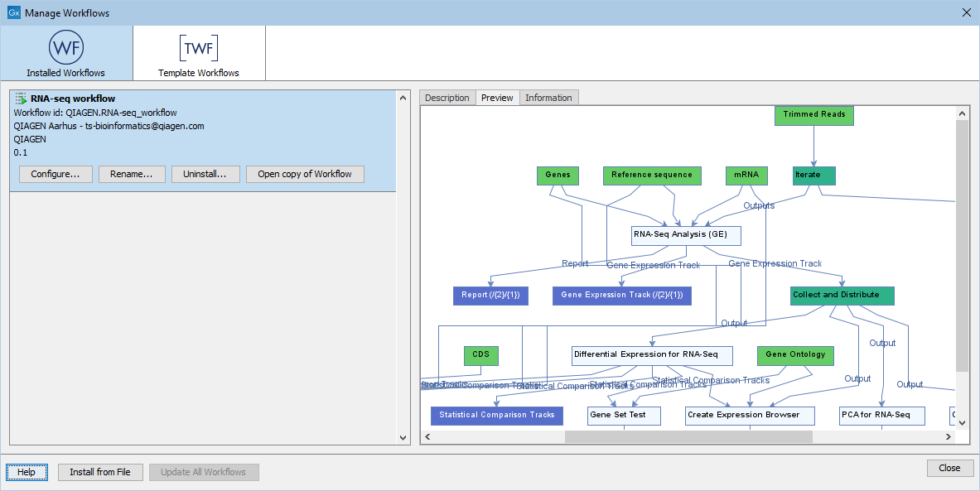
Task: Select the Collect and Distribute node
Action: [842, 296]
